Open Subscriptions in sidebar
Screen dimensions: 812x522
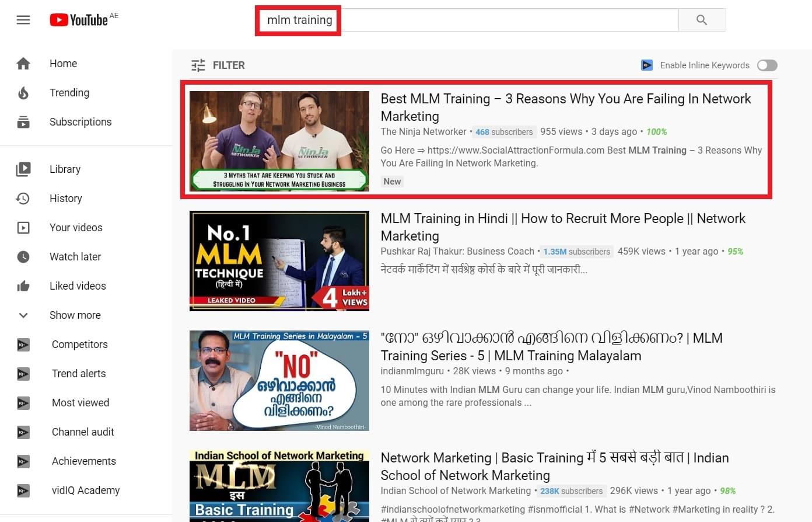[x=80, y=122]
